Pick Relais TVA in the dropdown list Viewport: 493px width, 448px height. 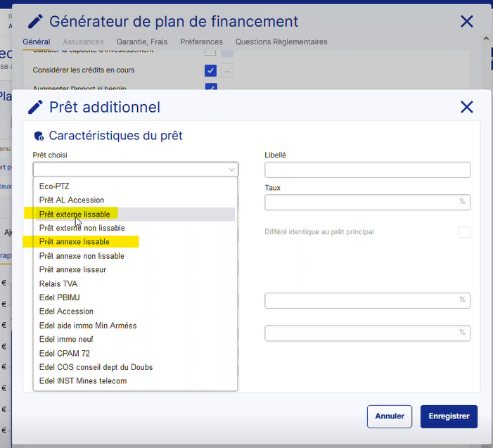(x=59, y=284)
